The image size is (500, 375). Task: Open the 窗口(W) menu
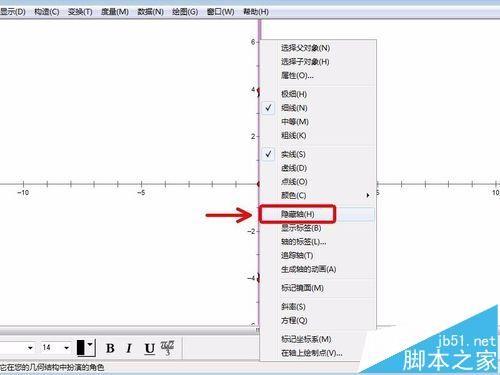(220, 12)
